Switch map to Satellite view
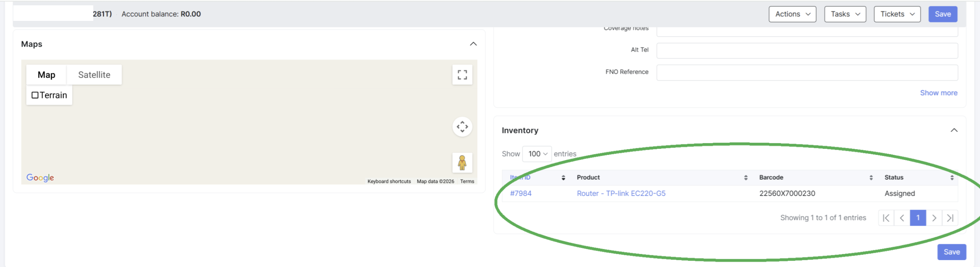This screenshot has width=980, height=267. click(94, 75)
